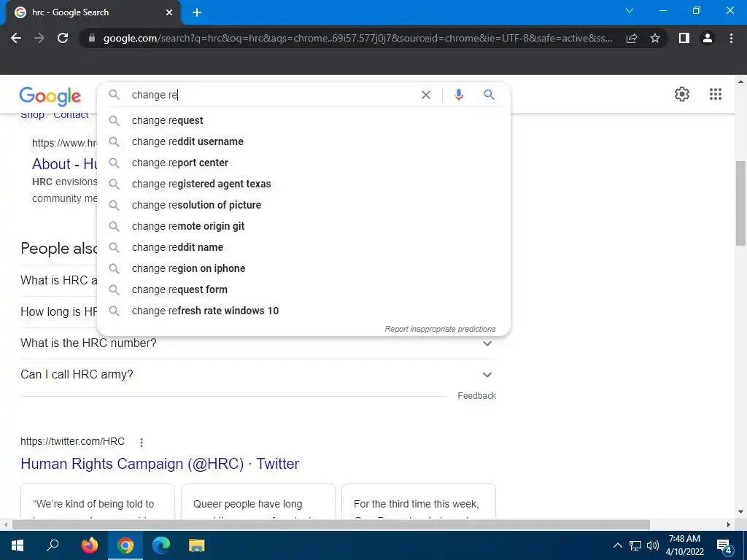Click 'Report inappropriate predictions' link
This screenshot has width=747, height=560.
(x=440, y=329)
